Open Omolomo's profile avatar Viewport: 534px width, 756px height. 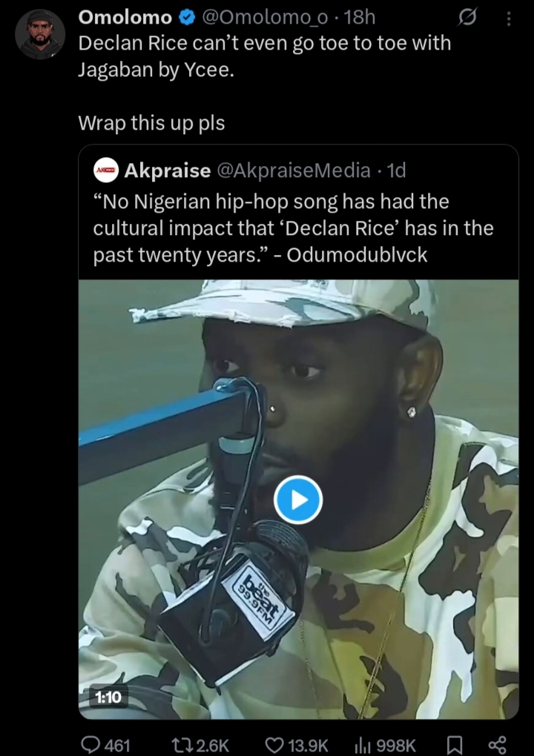click(40, 34)
